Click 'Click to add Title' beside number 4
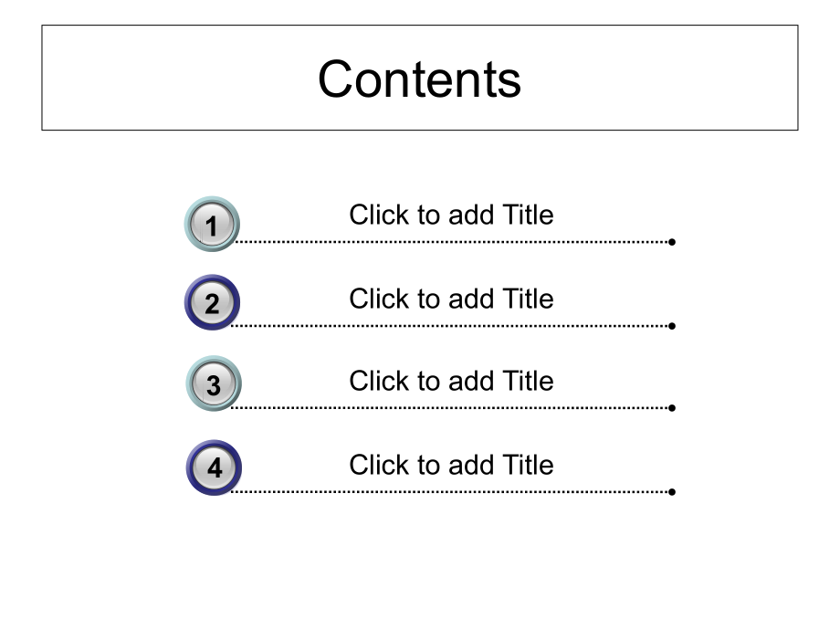840x630 pixels. tap(451, 465)
